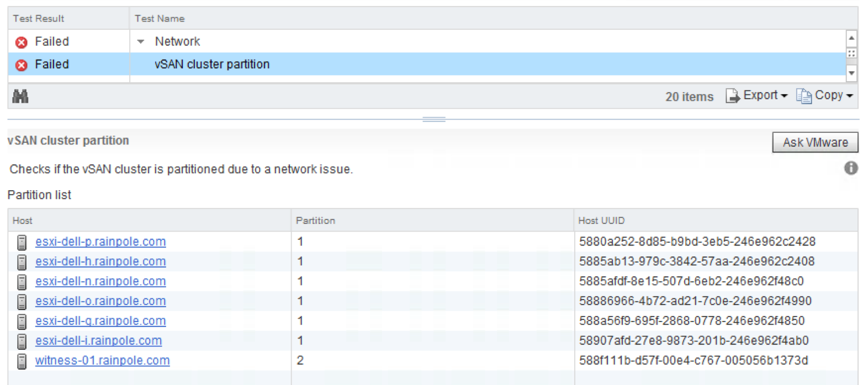The image size is (868, 385).
Task: Click the test list scrollbar thumb
Action: (x=851, y=54)
